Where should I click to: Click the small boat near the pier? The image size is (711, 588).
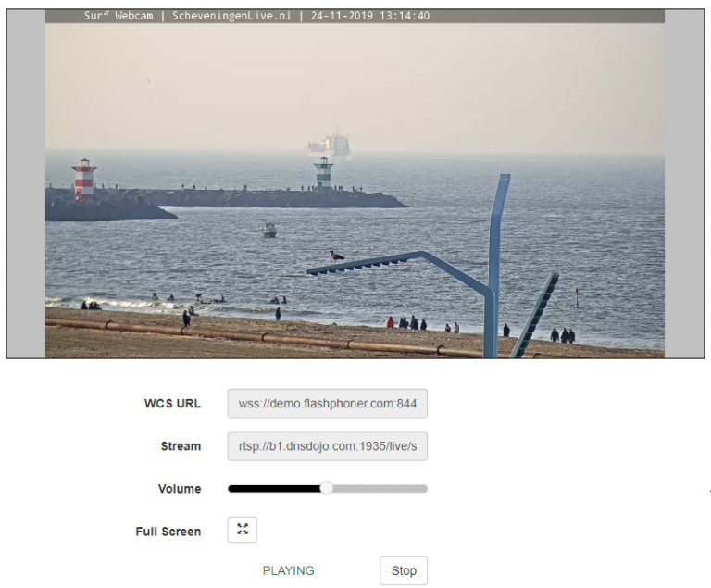click(268, 229)
